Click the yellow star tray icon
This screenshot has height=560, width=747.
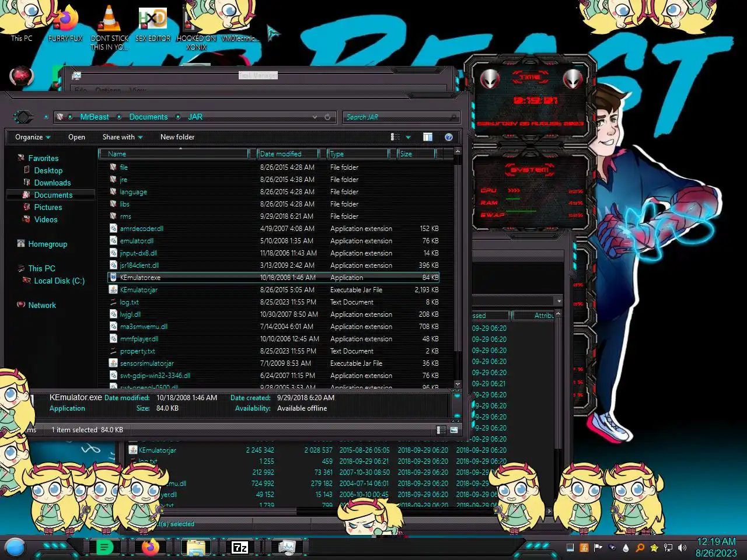(x=654, y=548)
